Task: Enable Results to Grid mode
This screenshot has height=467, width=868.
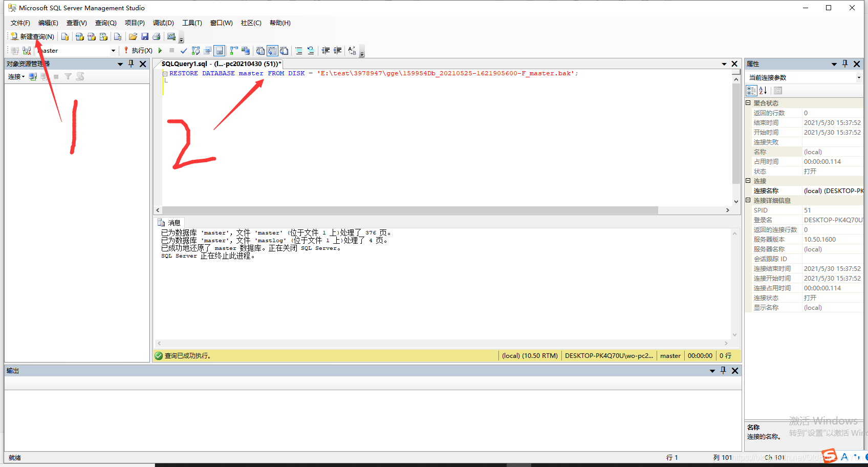Action: [x=272, y=51]
